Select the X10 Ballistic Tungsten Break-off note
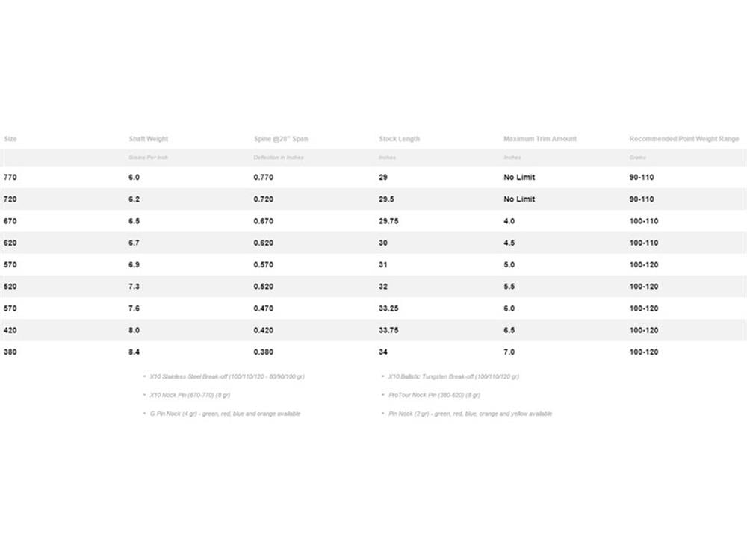Viewport: 747px width, 560px height. point(453,376)
